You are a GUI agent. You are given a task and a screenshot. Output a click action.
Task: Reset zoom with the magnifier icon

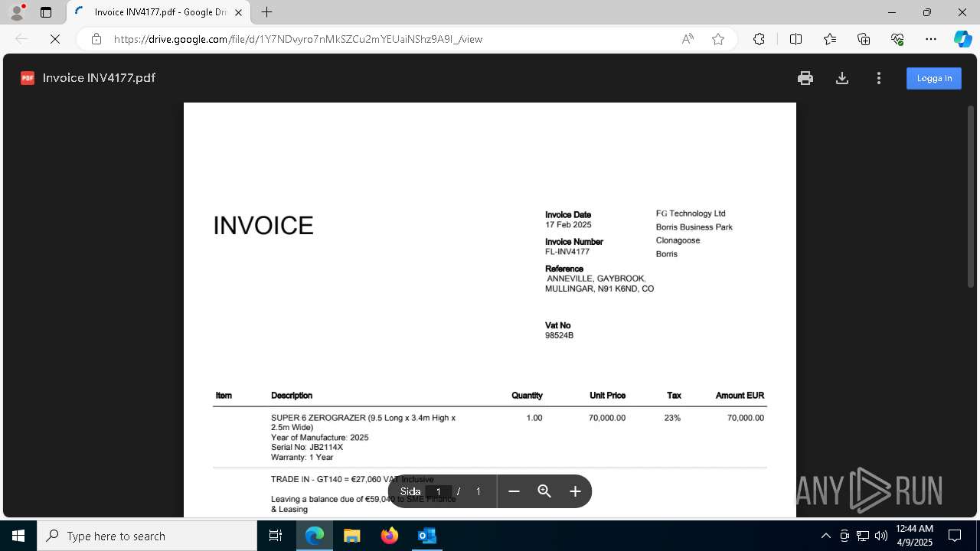(544, 491)
